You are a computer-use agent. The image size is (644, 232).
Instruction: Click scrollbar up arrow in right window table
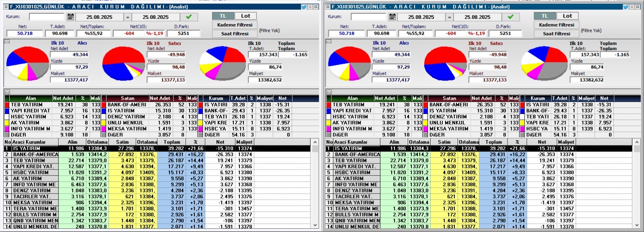click(x=637, y=143)
